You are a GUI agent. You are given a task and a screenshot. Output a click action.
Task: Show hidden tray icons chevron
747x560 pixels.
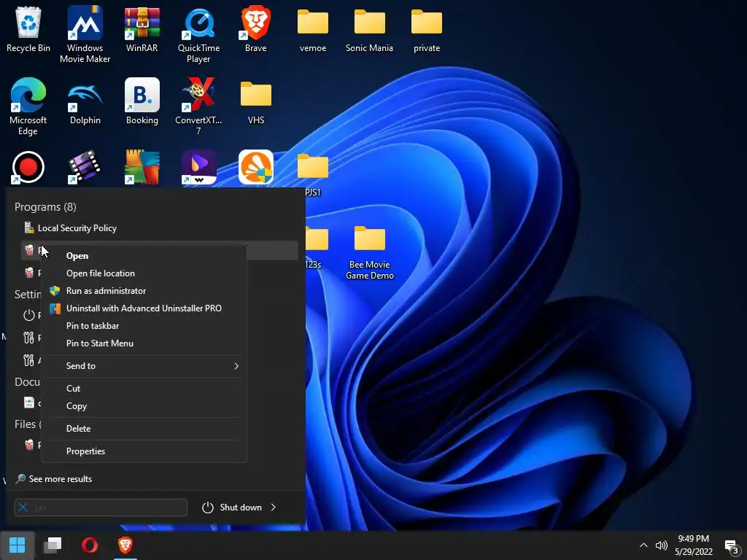pyautogui.click(x=643, y=545)
